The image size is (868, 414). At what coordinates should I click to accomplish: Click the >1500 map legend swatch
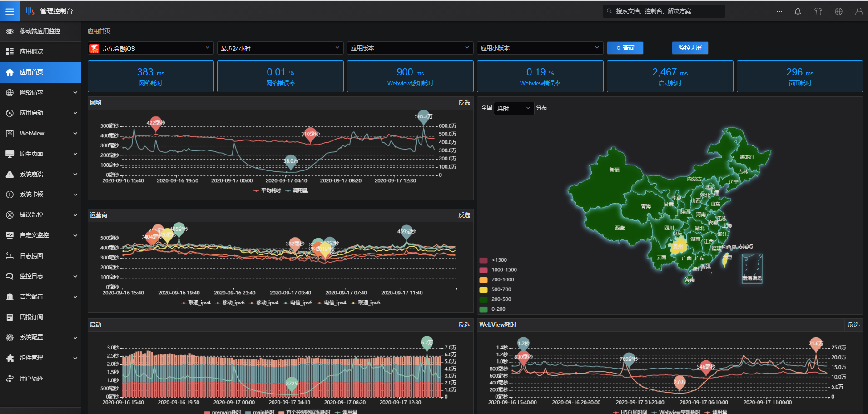tap(483, 260)
